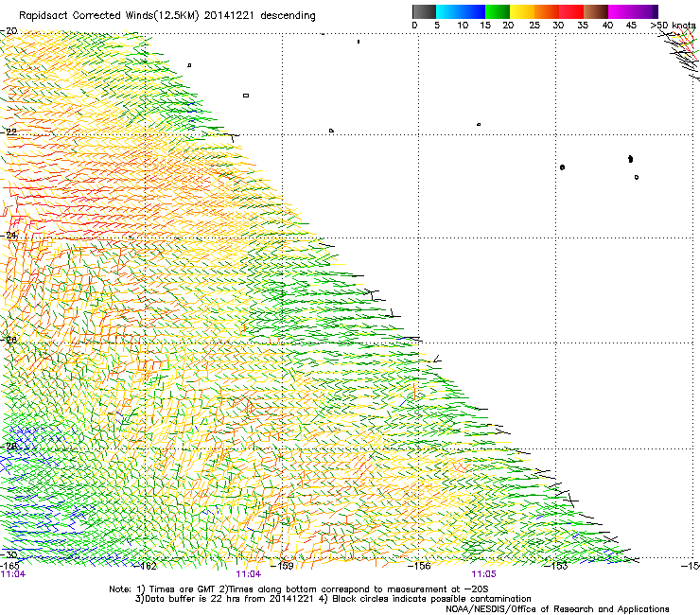
Task: Click the red 30-35 knots legend band
Action: [x=571, y=11]
